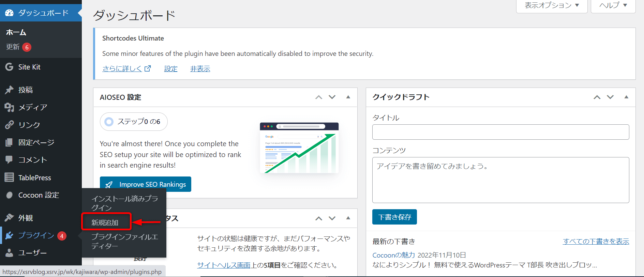This screenshot has width=644, height=277.
Task: Move クイックドラフト panel down with chevron
Action: pyautogui.click(x=610, y=97)
